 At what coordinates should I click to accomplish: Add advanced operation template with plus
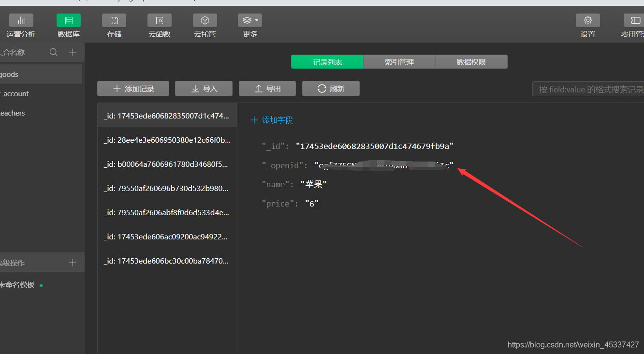click(x=73, y=263)
